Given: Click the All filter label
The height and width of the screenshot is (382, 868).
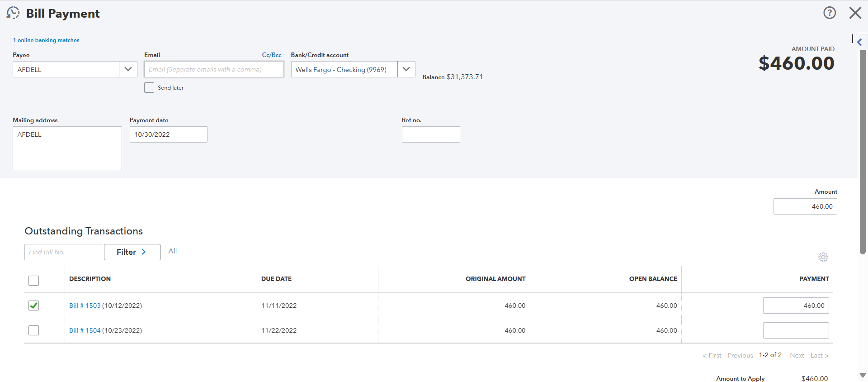Looking at the screenshot, I should tap(173, 251).
